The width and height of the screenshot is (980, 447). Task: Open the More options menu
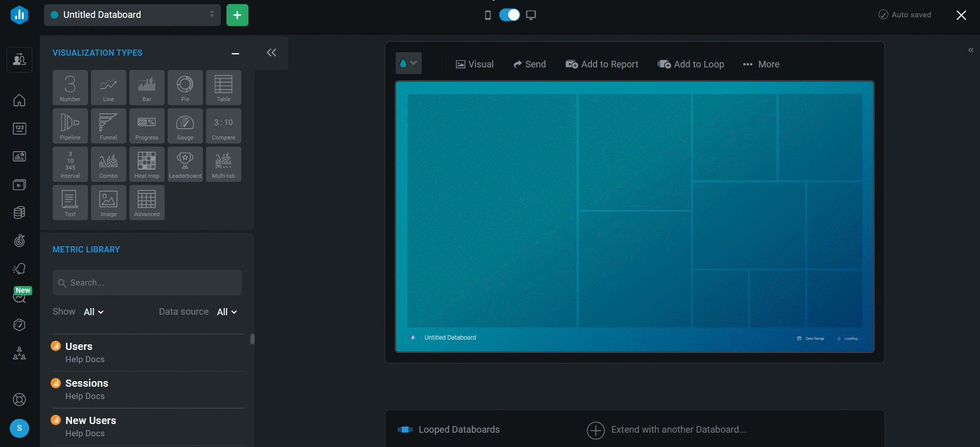point(761,64)
